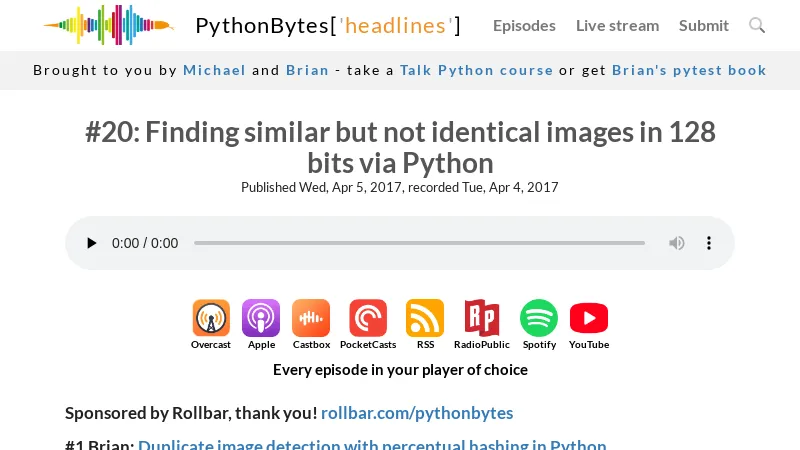This screenshot has height=450, width=800.
Task: Open the Castbox player icon
Action: pos(311,319)
